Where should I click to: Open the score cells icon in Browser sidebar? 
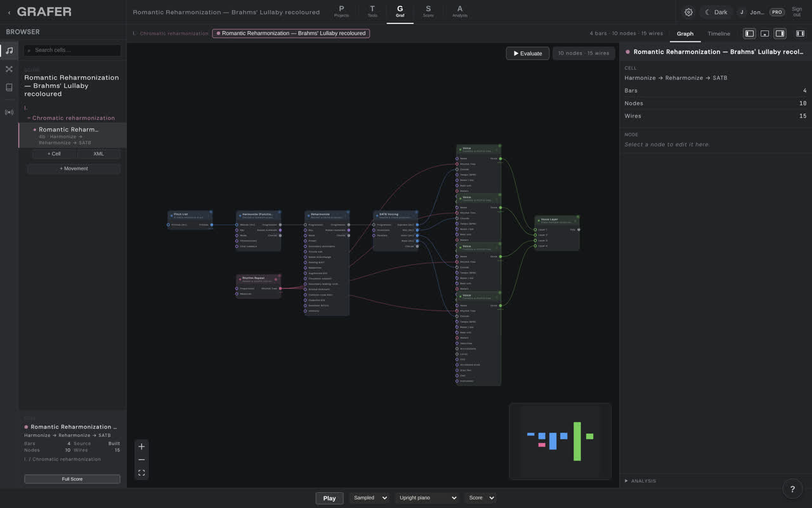tap(9, 50)
